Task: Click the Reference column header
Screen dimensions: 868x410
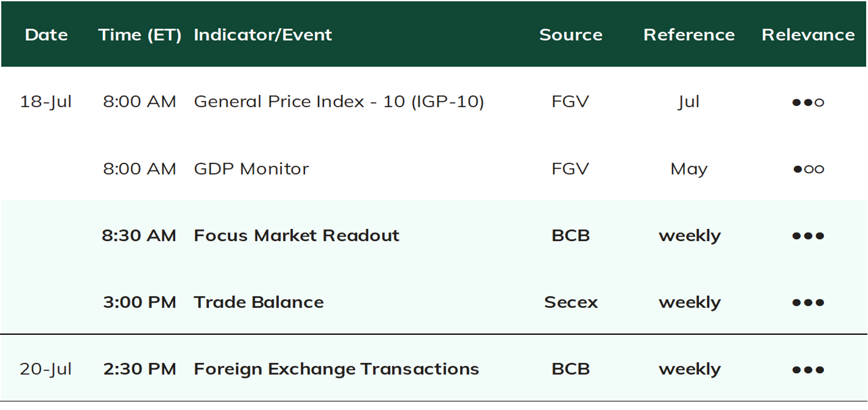Action: click(x=689, y=34)
